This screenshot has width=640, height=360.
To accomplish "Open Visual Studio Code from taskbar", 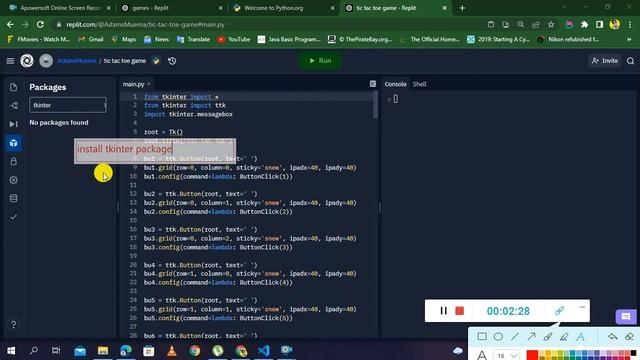I will coord(264,351).
